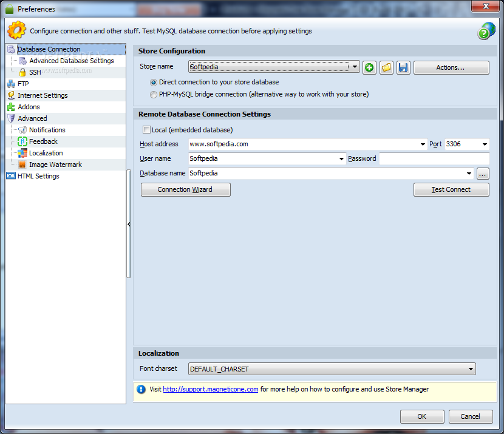
Task: Click the Cancel button
Action: point(471,416)
